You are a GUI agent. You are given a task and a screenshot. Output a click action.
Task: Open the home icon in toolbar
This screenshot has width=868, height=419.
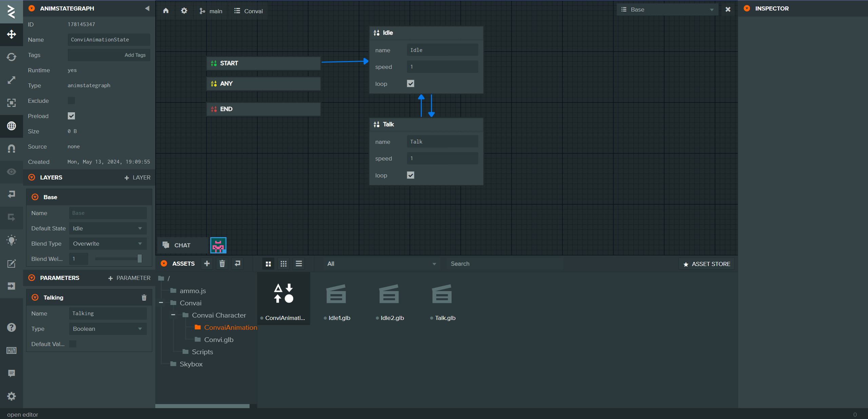point(166,11)
